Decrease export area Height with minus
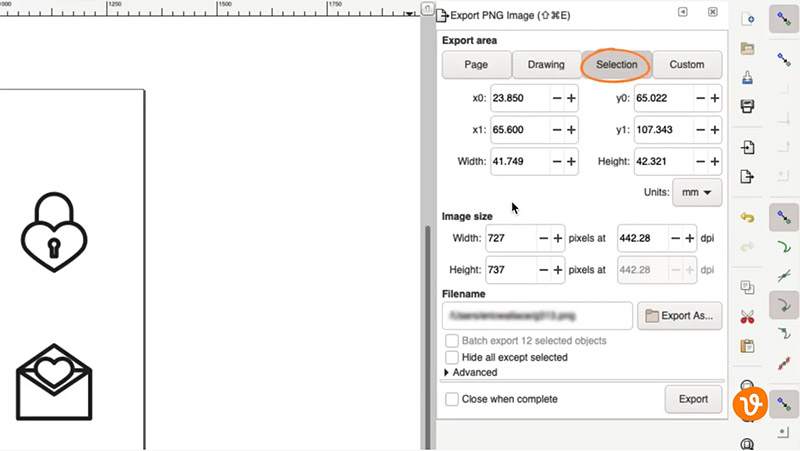 (701, 161)
